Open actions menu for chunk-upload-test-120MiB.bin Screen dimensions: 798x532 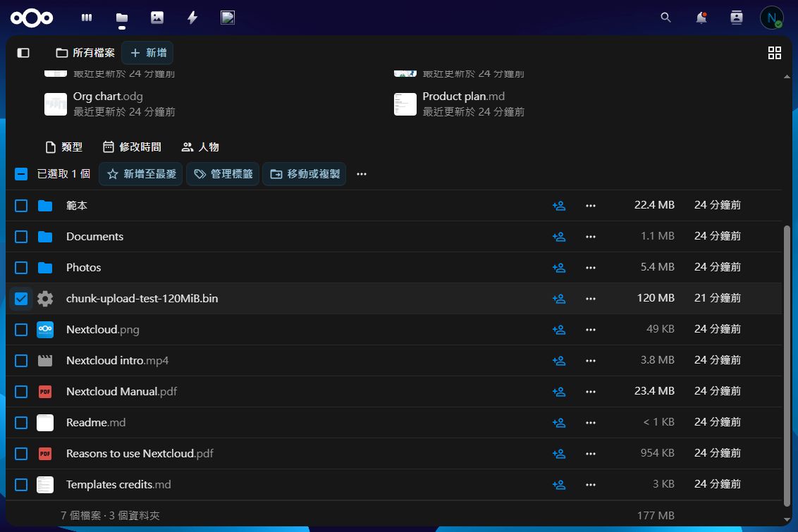[590, 299]
